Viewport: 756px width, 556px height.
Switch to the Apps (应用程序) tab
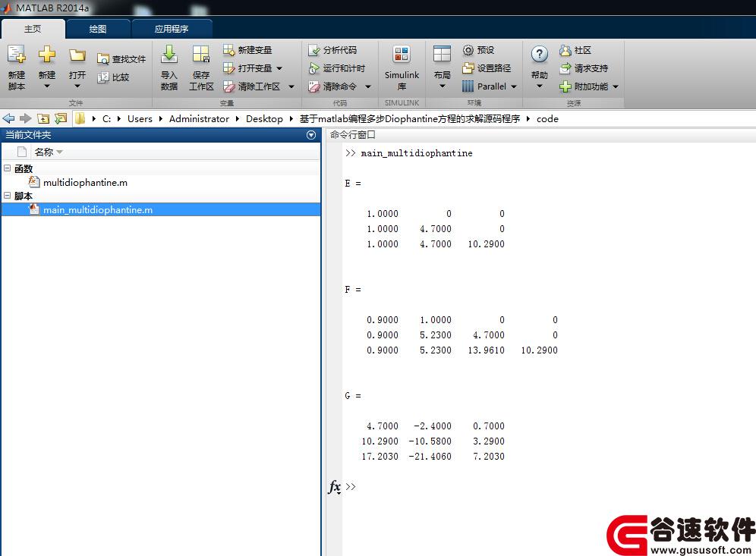click(x=172, y=29)
